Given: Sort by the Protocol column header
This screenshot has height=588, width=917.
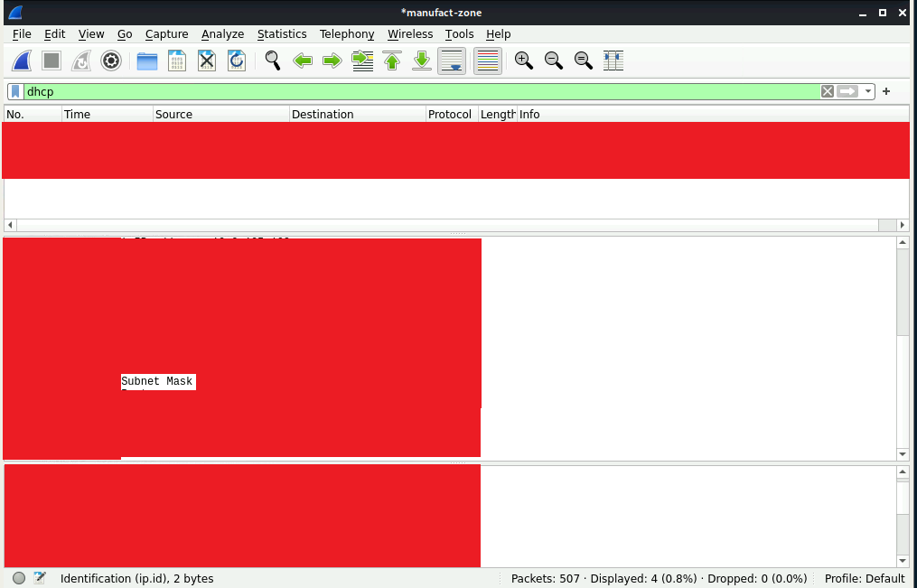Looking at the screenshot, I should click(452, 114).
